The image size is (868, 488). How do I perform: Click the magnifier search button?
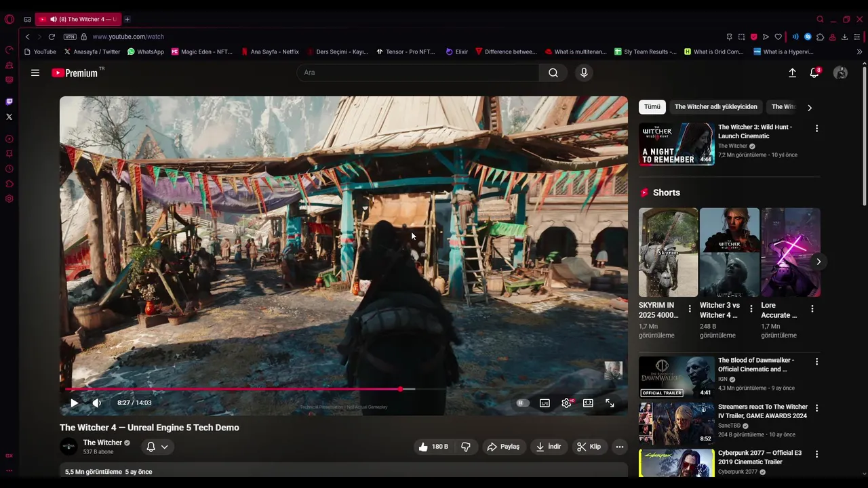pos(553,73)
